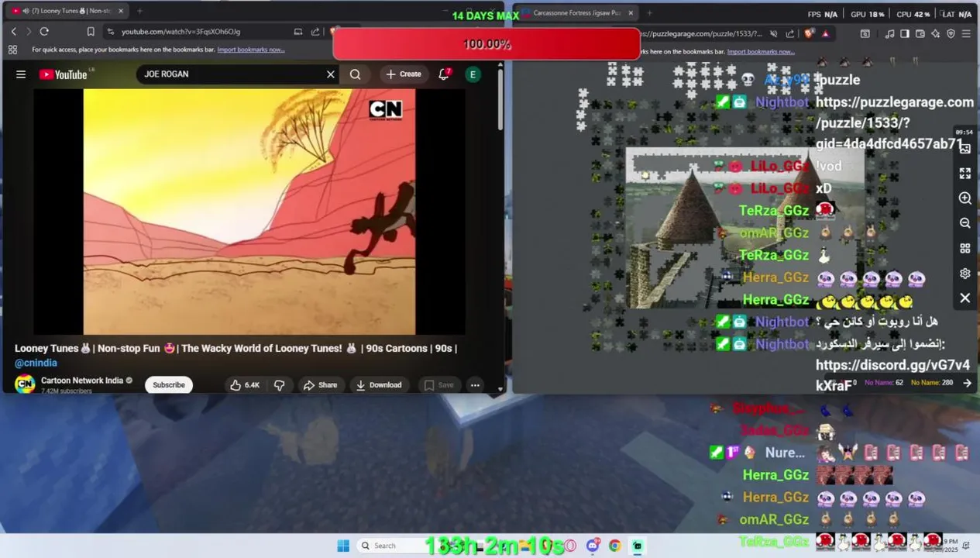Click the Looney Tunes video player
Viewport: 980px width, 558px height.
point(249,212)
